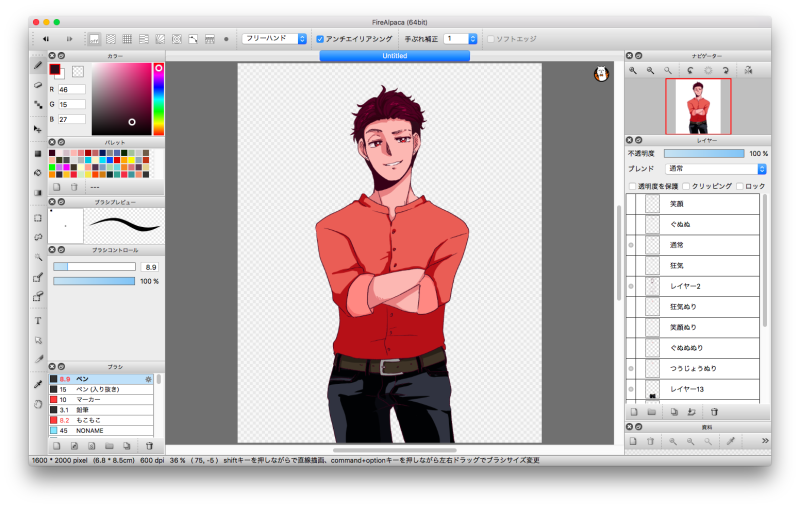Choose the もこもこ brush
This screenshot has height=507, width=800.
coord(101,420)
